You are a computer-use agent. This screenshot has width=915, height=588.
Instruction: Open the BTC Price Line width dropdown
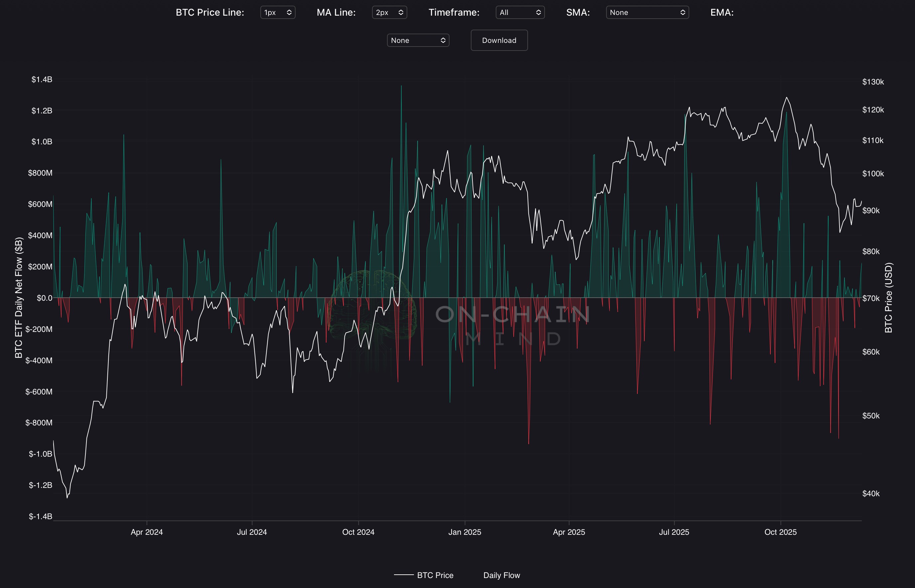[x=278, y=12]
